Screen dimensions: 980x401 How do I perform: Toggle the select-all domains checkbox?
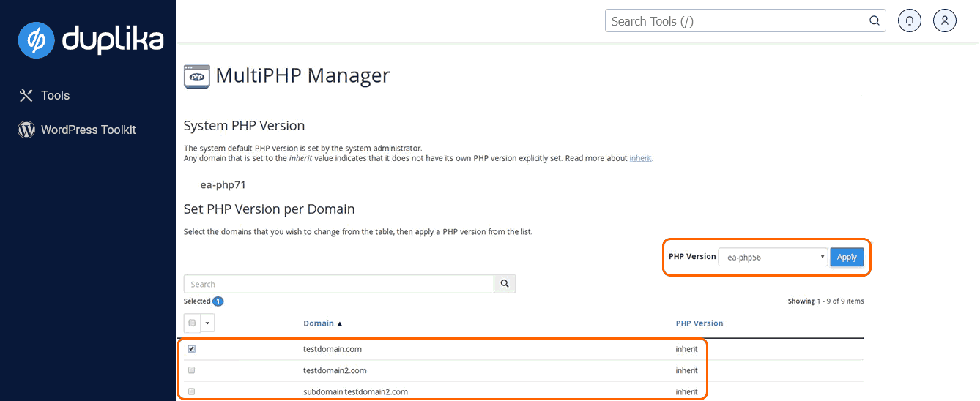(192, 323)
